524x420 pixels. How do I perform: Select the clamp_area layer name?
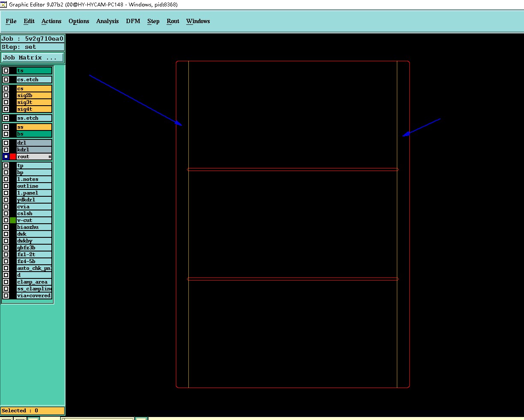pyautogui.click(x=34, y=282)
